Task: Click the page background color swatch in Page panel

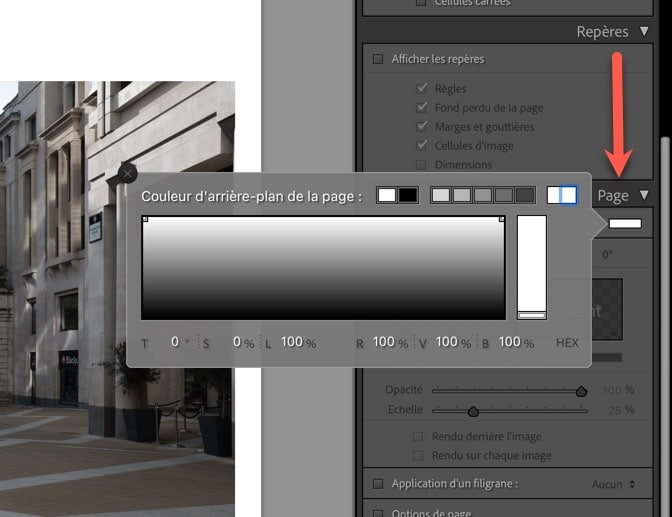Action: tap(625, 223)
